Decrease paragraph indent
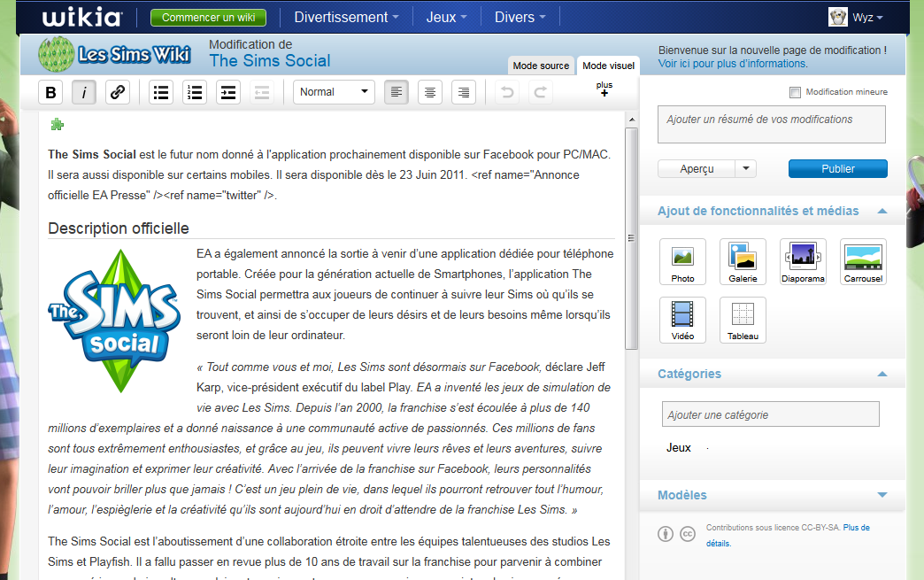The height and width of the screenshot is (580, 924). click(262, 93)
